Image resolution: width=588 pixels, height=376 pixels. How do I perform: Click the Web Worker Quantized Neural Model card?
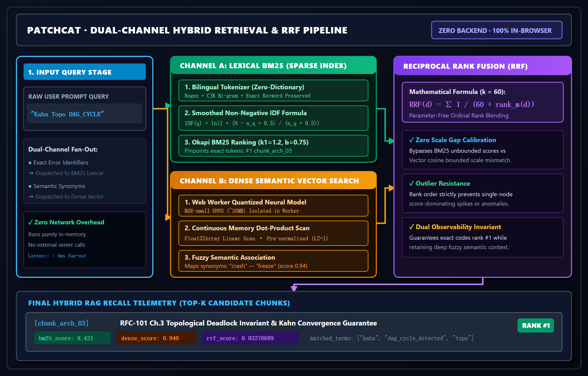[x=273, y=206]
